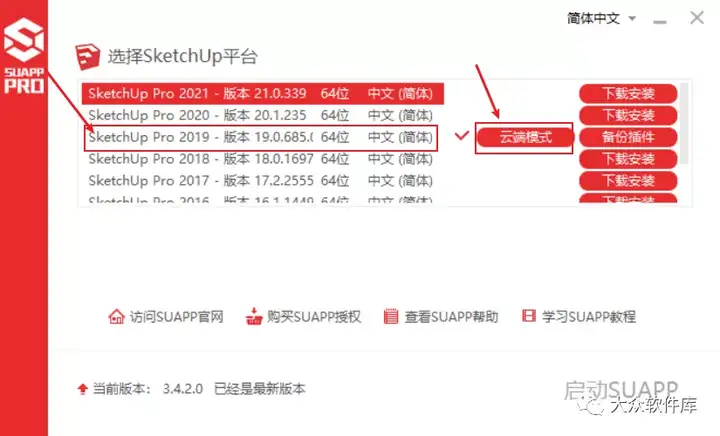Click 下载安装 for SketchUp Pro 2018
The height and width of the screenshot is (436, 720).
pyautogui.click(x=628, y=159)
